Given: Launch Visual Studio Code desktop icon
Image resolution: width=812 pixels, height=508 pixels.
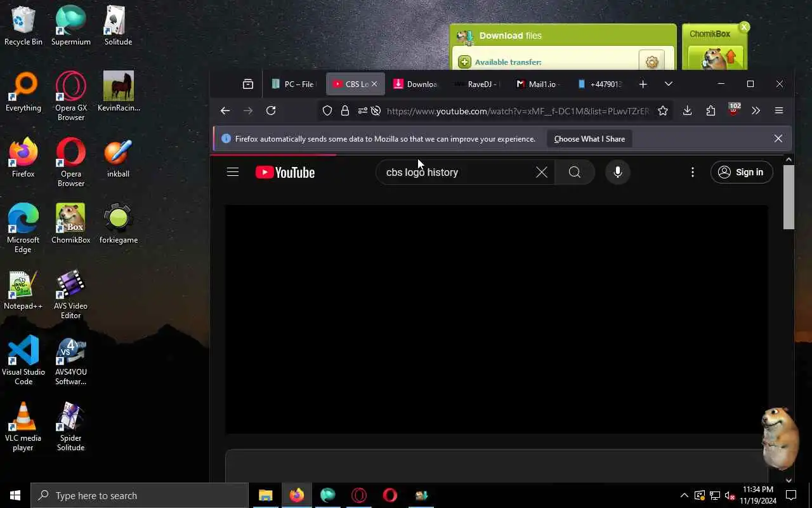Looking at the screenshot, I should [23, 359].
